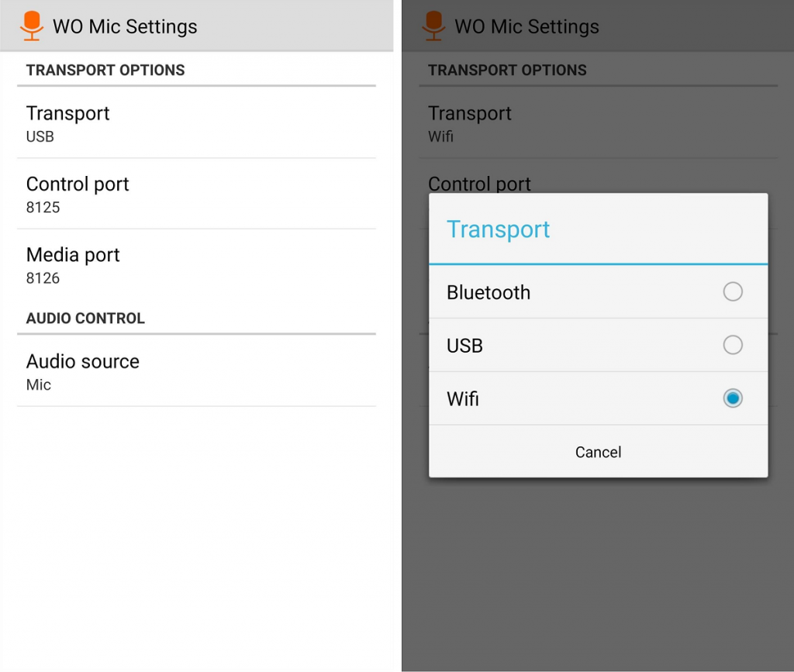Click the orange WO Mic microphone icon

click(32, 26)
